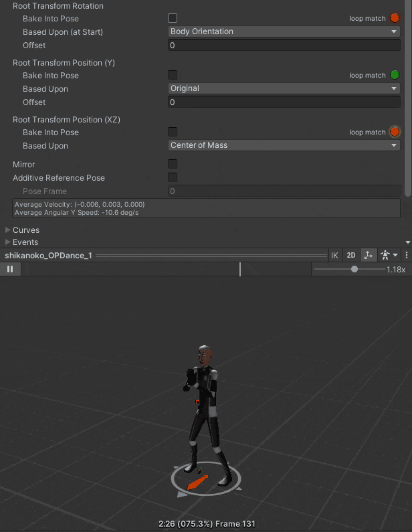Click the red root direction arrow in preview
This screenshot has height=532, width=412.
tap(197, 482)
